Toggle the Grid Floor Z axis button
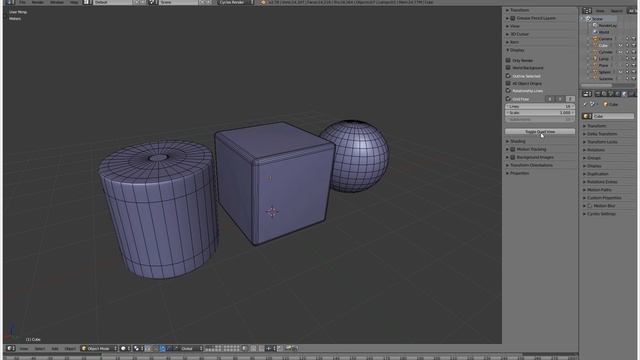The image size is (640, 360). pyautogui.click(x=570, y=99)
